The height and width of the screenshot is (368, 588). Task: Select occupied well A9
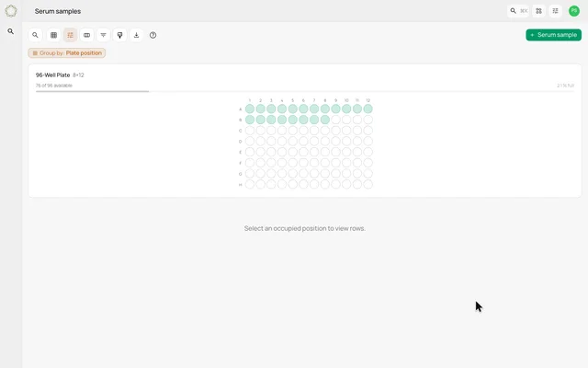pyautogui.click(x=335, y=109)
